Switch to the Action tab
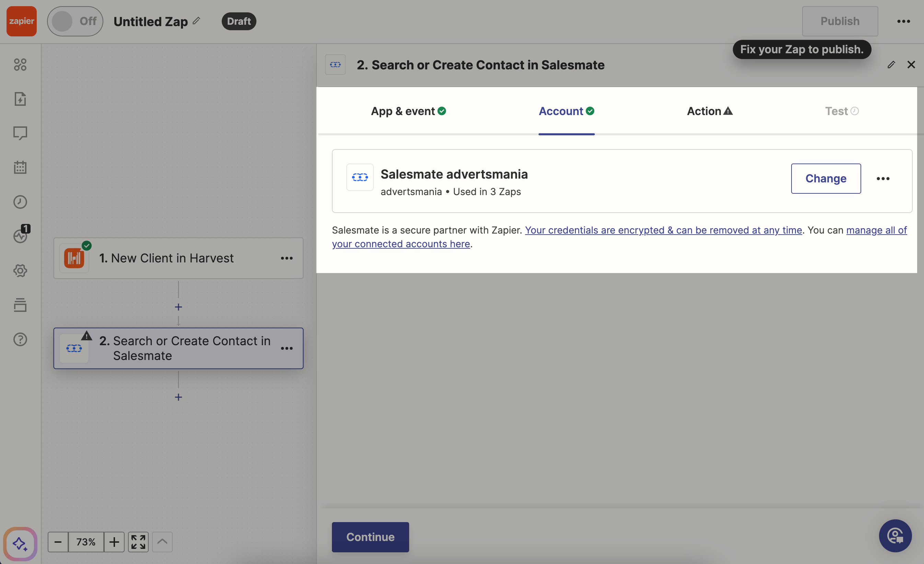Screen dimensions: 924x564 coord(710,111)
